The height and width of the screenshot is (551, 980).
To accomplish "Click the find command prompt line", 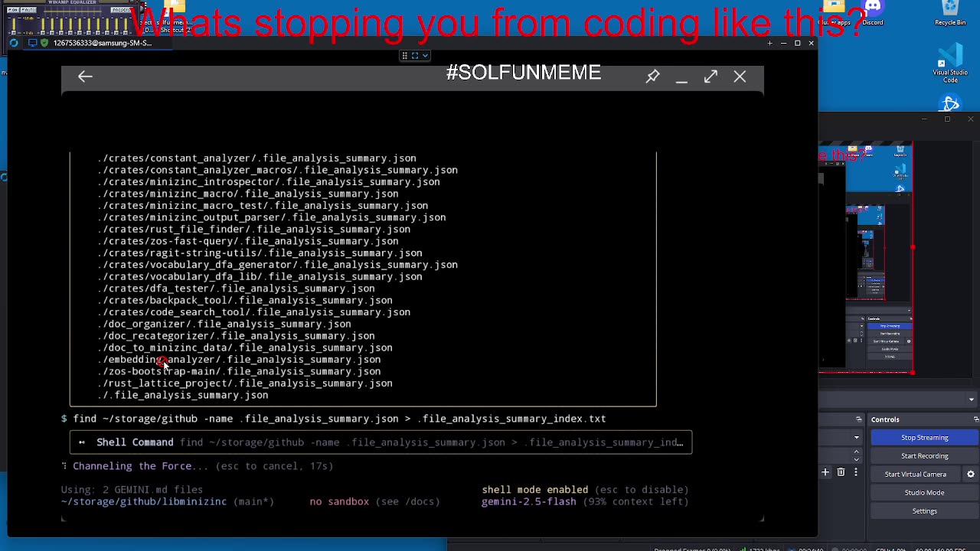I will click(334, 419).
